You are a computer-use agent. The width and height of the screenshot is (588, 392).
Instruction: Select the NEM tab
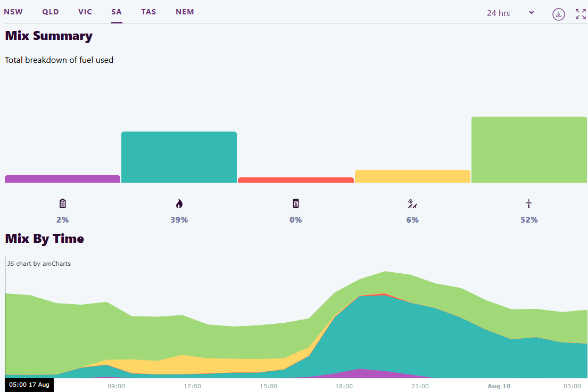(185, 12)
